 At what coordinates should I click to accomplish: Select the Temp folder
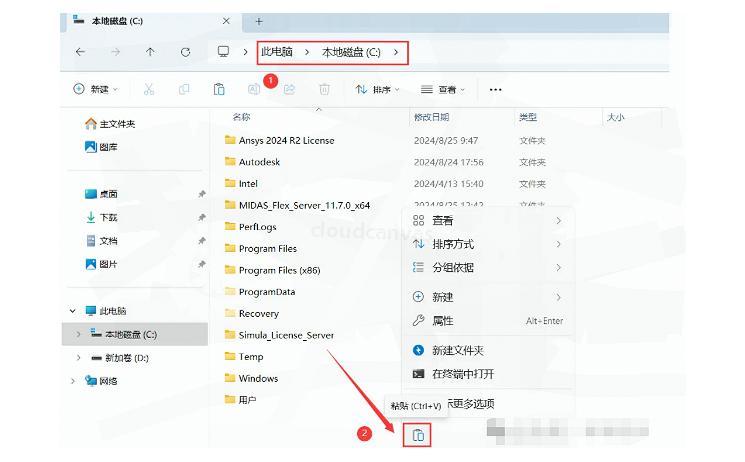(244, 356)
